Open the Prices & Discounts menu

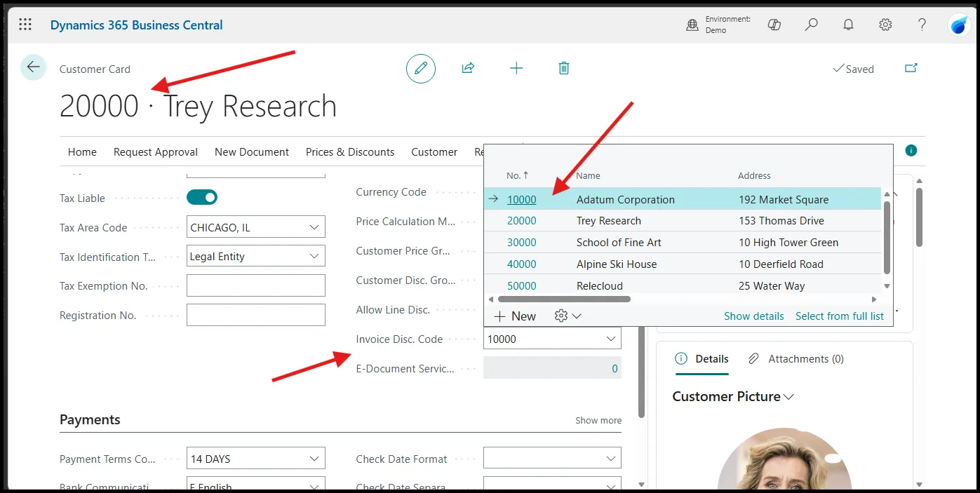coord(350,151)
